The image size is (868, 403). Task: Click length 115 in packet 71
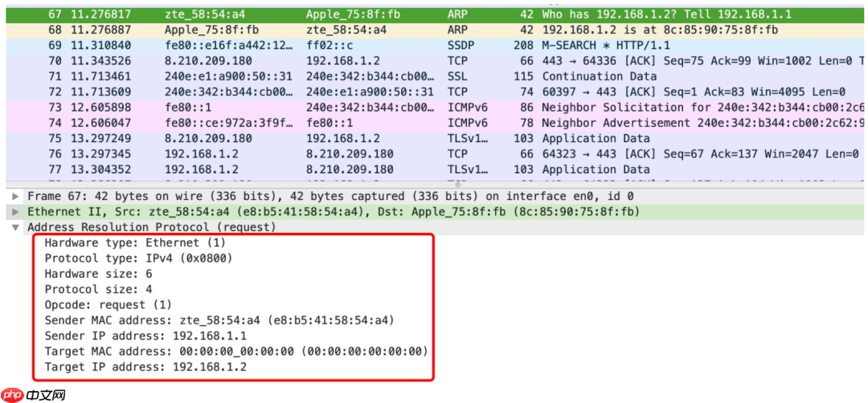pyautogui.click(x=523, y=76)
